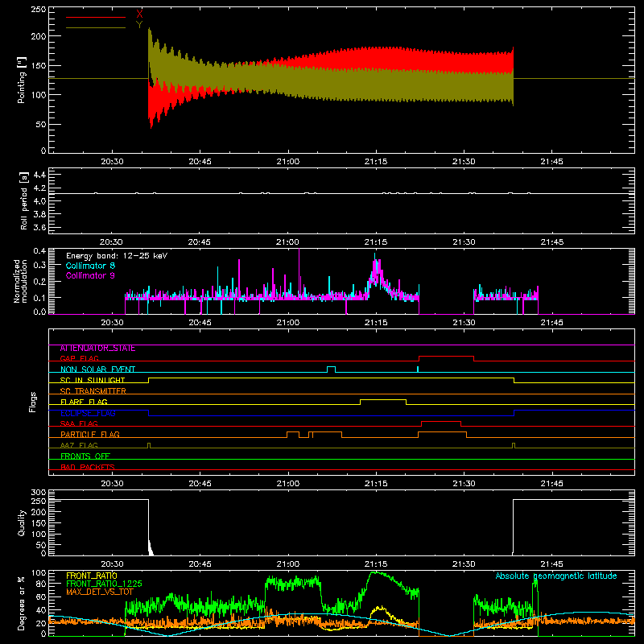Click the SAA_FLAG label
The width and height of the screenshot is (644, 644).
tap(79, 423)
